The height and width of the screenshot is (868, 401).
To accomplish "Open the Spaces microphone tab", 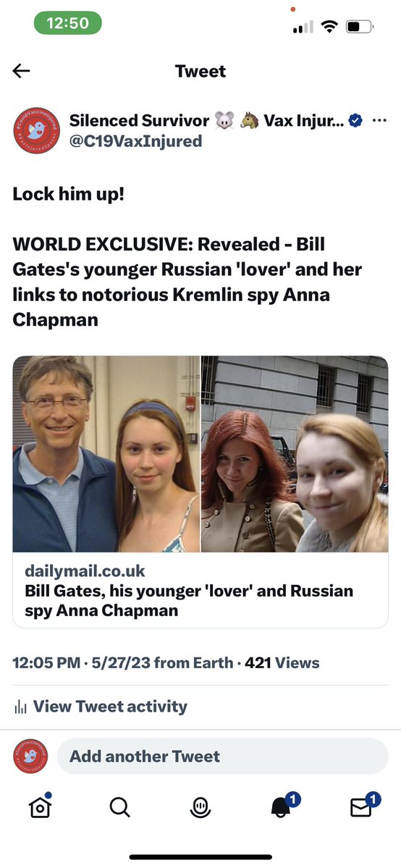I will coord(200,807).
